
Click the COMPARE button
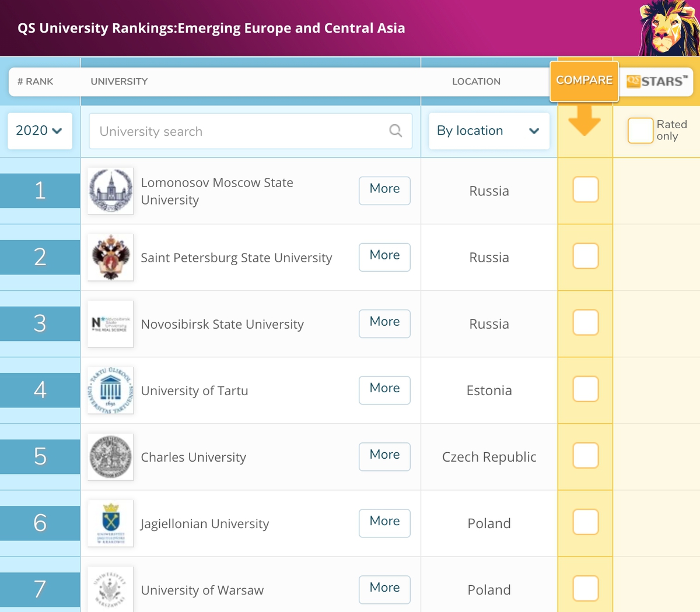(584, 80)
